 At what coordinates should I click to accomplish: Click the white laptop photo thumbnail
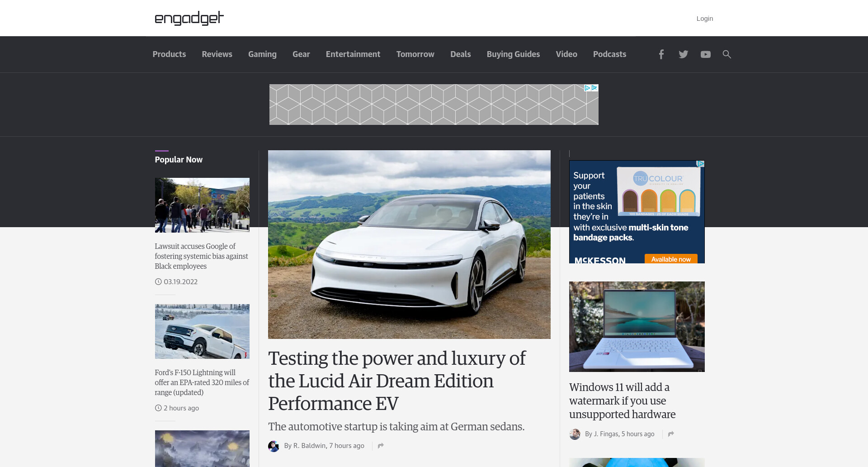(x=637, y=327)
